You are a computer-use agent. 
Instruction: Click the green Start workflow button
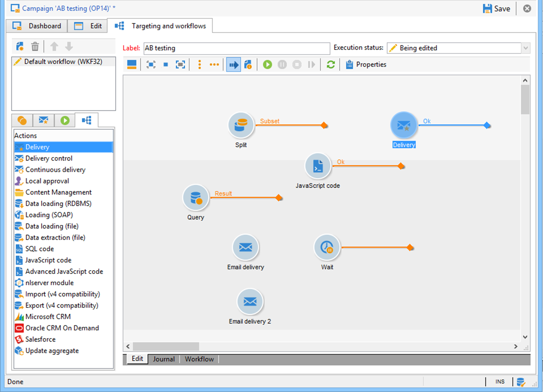coord(267,65)
